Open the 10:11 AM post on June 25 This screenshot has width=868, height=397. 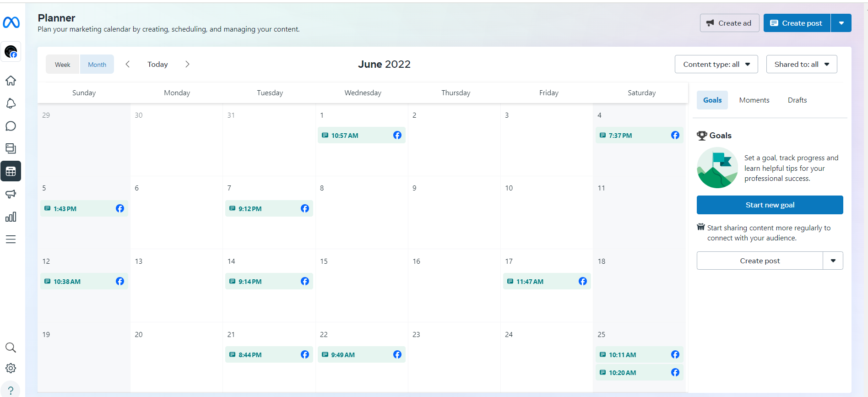click(640, 354)
